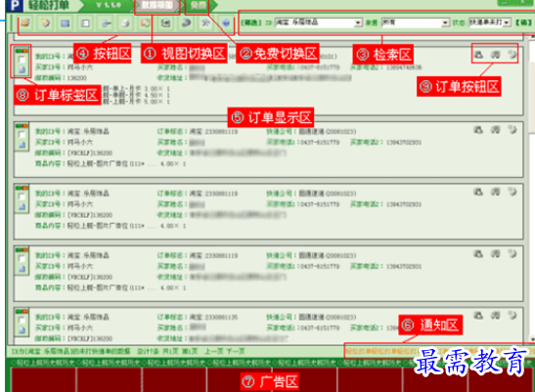535x392 pixels.
Task: Click the rightmost action icon of order 2330881135
Action: (513, 315)
